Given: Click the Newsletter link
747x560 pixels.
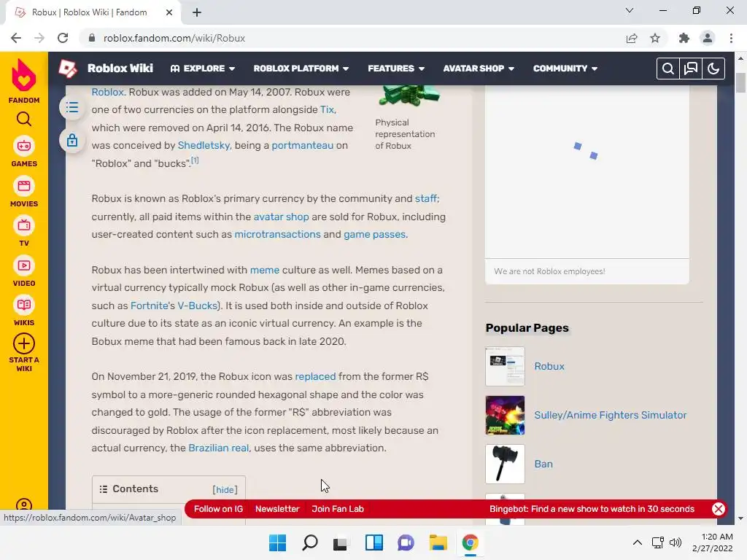Looking at the screenshot, I should click(277, 509).
